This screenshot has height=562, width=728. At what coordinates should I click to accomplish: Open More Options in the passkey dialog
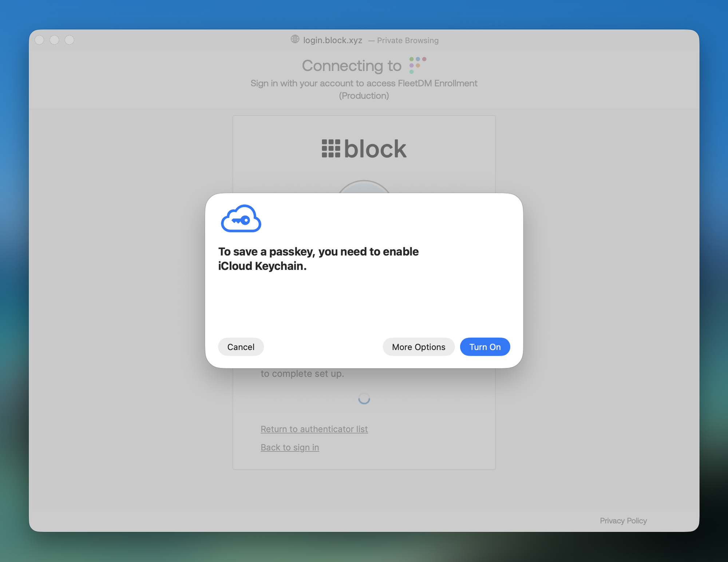pyautogui.click(x=419, y=347)
